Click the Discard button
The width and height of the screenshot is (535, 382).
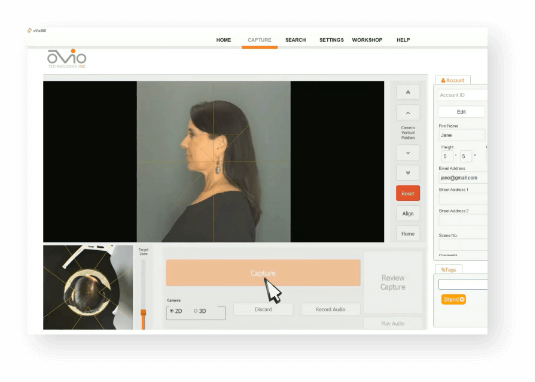263,309
